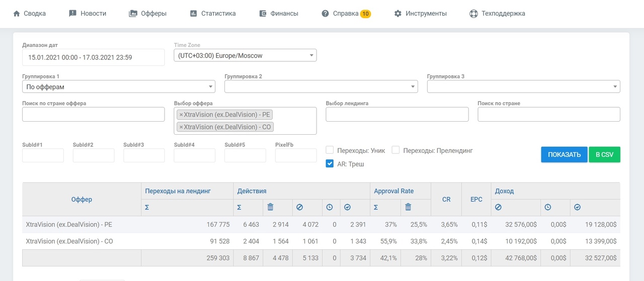This screenshot has width=644, height=281.
Task: Expand Группировка 3 dropdown
Action: (524, 87)
